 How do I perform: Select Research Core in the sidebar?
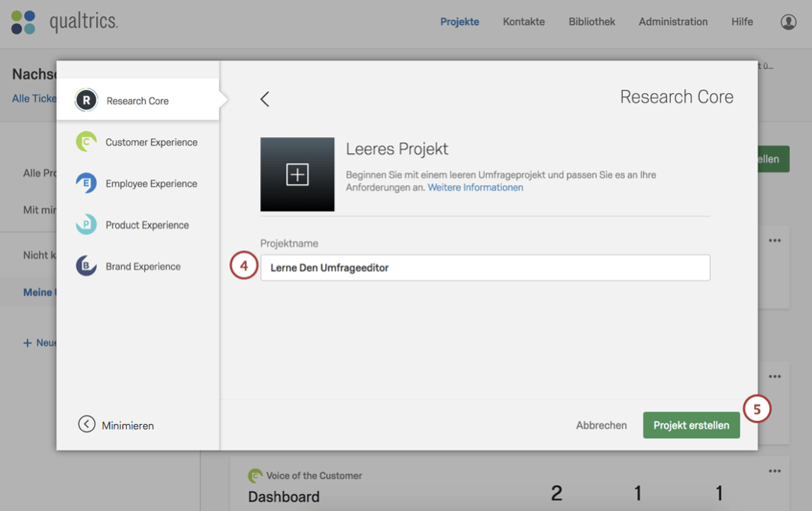coord(137,100)
